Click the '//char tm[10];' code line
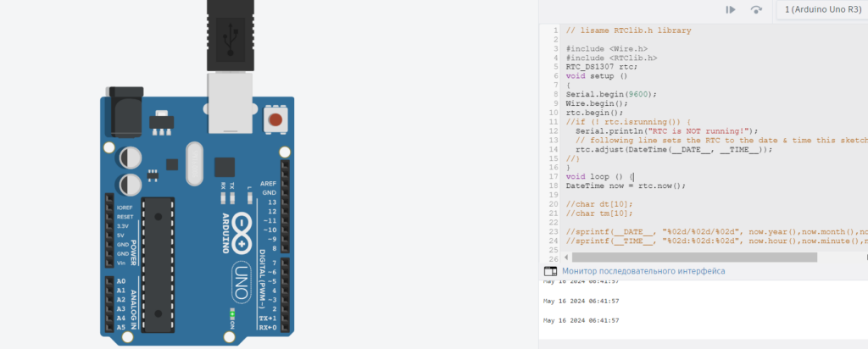 pos(599,213)
